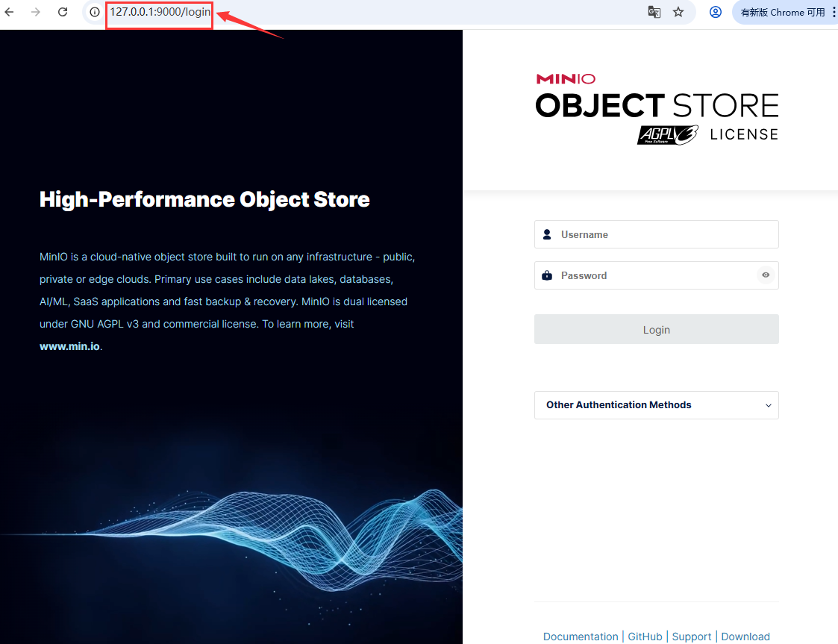838x644 pixels.
Task: Open Chrome profile avatar icon
Action: (x=716, y=12)
